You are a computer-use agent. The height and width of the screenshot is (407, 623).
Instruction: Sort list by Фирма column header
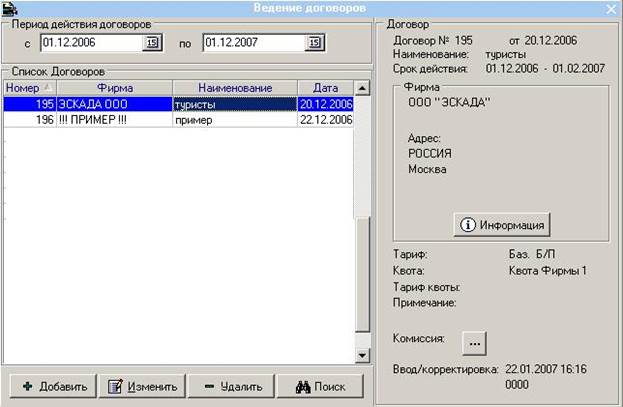coord(114,88)
